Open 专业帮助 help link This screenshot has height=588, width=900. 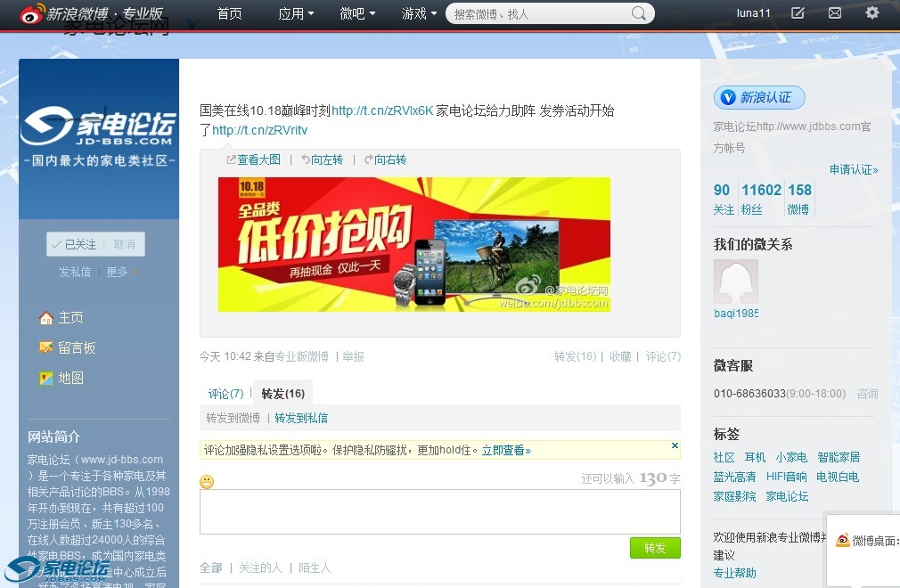point(734,573)
